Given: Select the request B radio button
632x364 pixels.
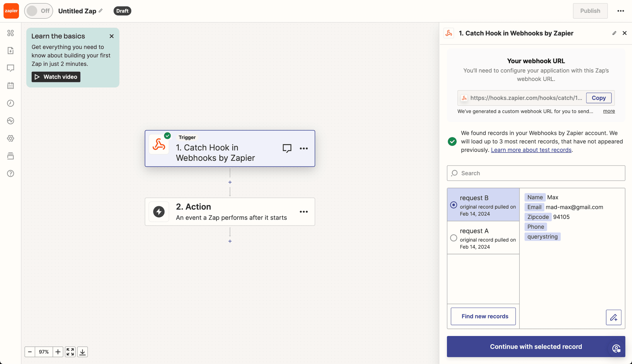Looking at the screenshot, I should click(453, 205).
